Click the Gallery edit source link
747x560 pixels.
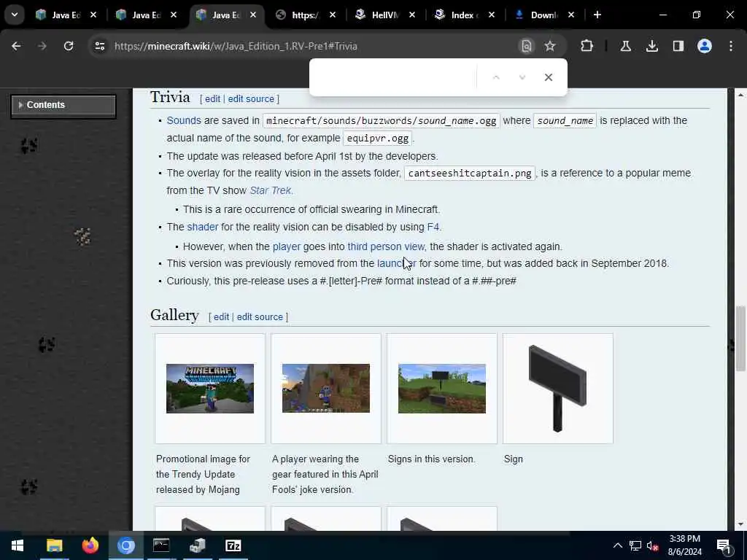260,317
